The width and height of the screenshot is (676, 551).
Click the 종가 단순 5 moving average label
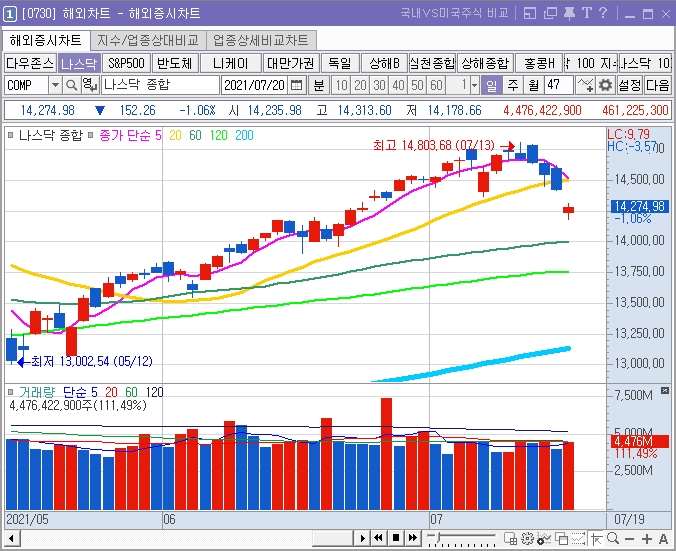tap(130, 135)
